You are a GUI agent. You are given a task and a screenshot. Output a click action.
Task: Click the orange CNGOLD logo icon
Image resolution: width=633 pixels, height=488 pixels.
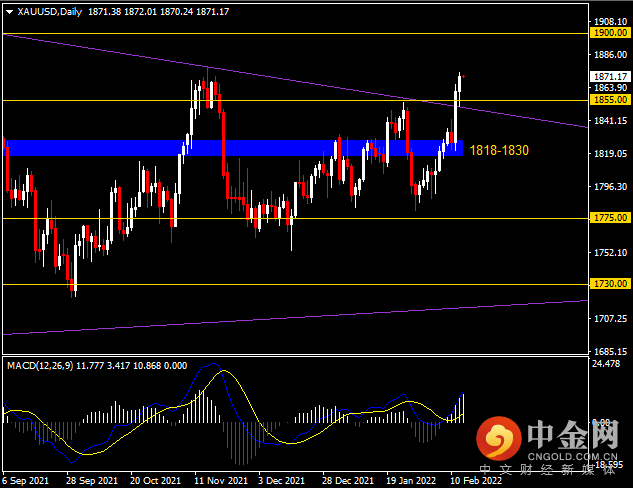pos(499,438)
